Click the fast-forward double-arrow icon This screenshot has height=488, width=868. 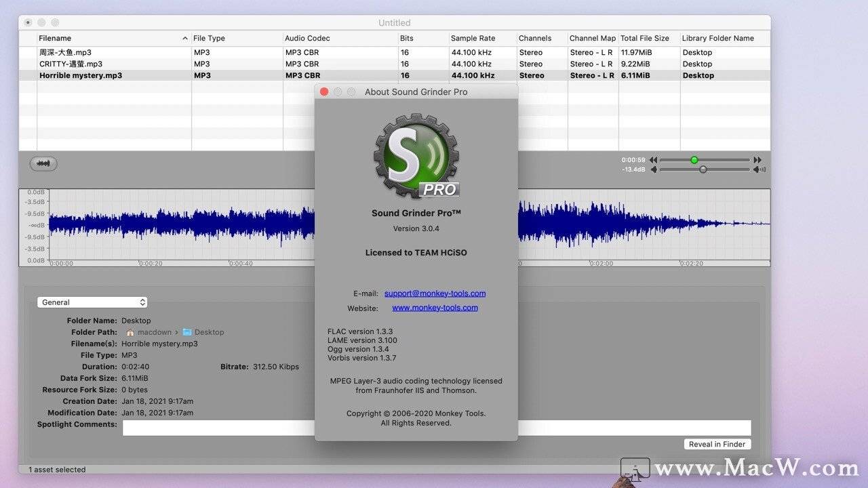(x=757, y=160)
